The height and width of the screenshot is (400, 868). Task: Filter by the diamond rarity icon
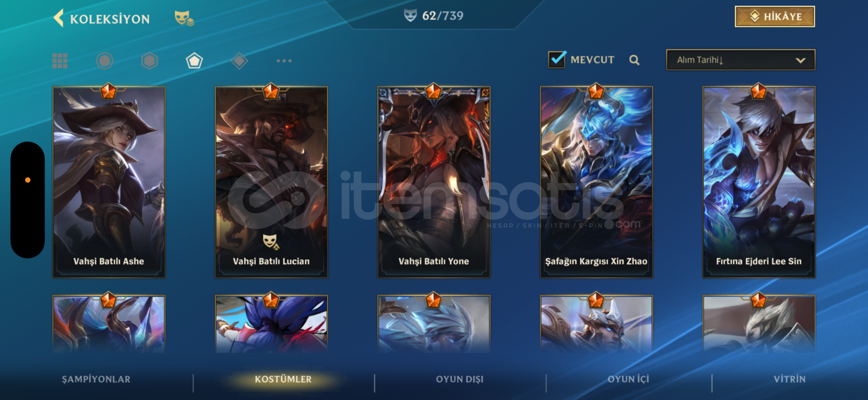[239, 61]
